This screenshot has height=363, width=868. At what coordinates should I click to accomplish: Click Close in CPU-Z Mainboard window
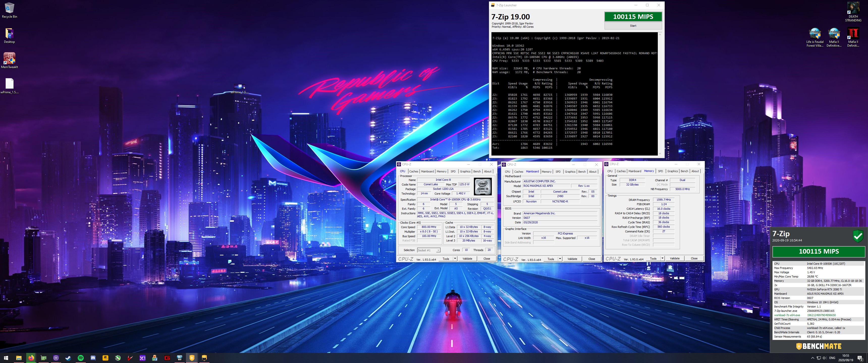pyautogui.click(x=591, y=259)
